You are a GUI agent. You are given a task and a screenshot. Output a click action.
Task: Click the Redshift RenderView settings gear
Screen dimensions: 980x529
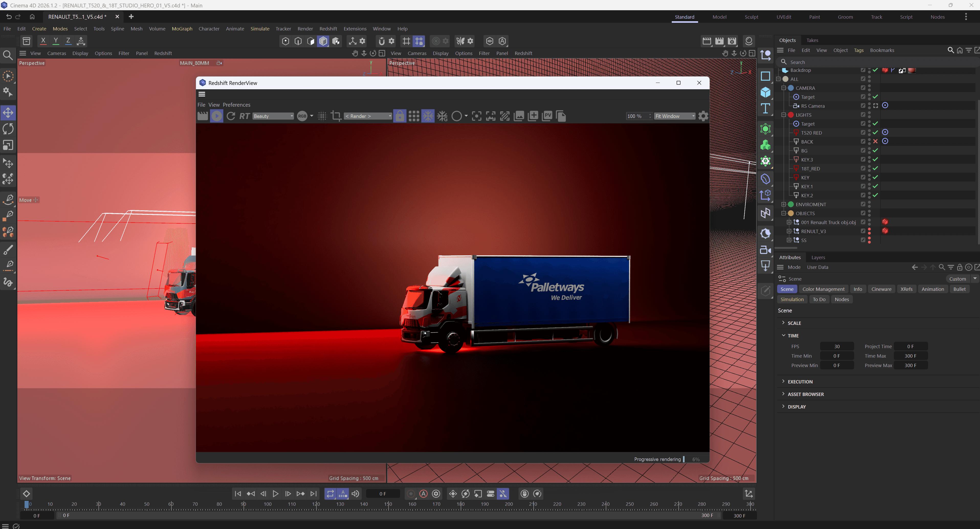[703, 116]
